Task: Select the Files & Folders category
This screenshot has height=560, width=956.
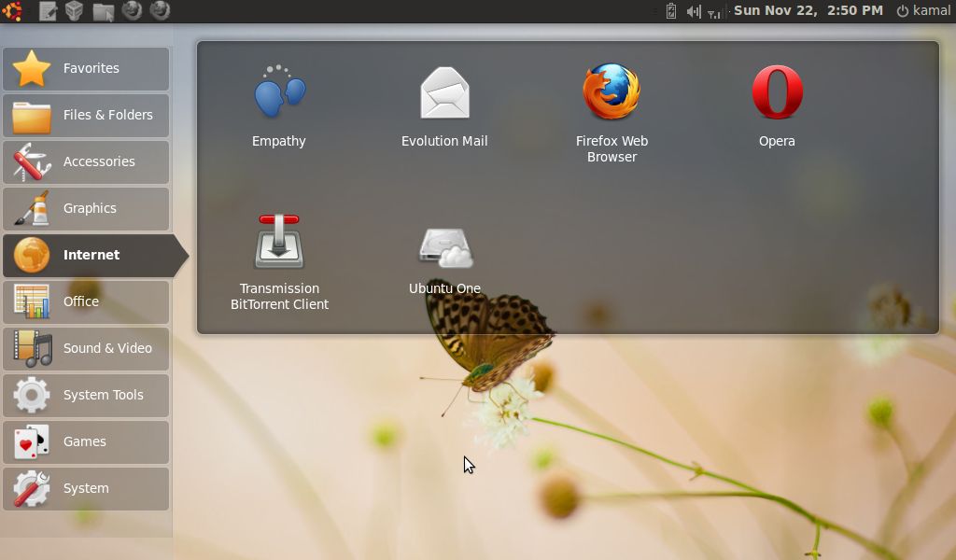Action: coord(86,115)
